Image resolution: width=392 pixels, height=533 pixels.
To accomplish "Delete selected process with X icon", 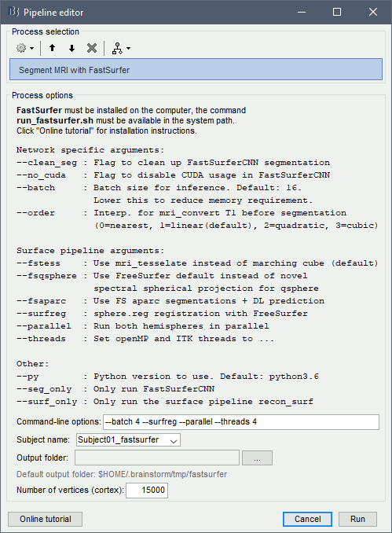I will coord(92,48).
